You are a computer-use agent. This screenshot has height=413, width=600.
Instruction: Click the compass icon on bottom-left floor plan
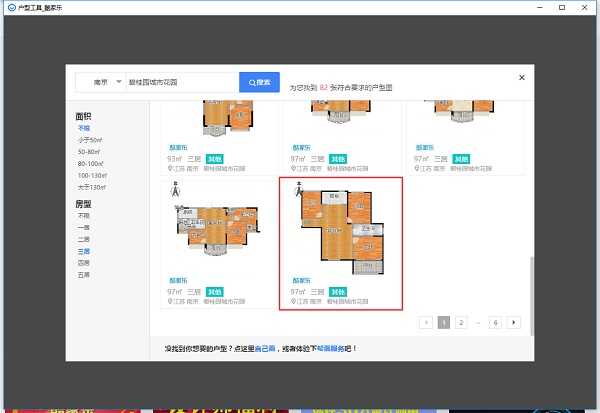point(176,190)
